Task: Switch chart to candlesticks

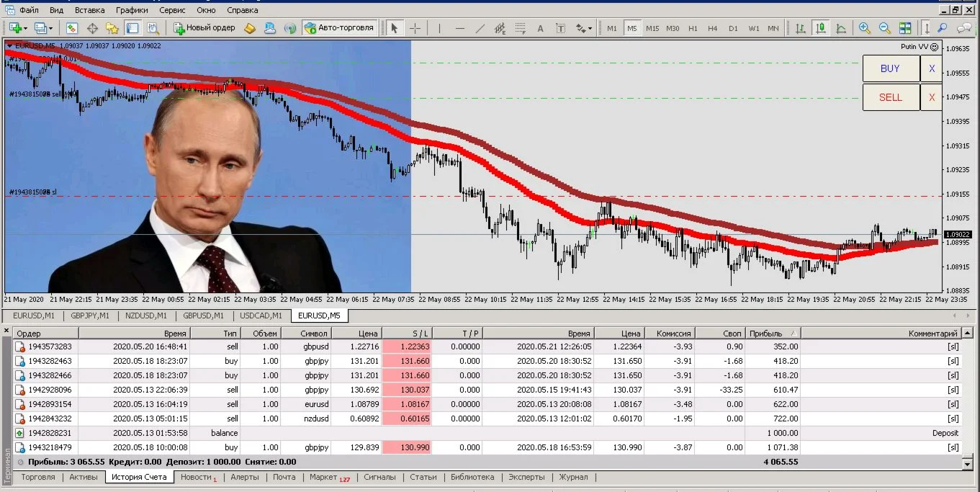Action: pyautogui.click(x=821, y=28)
